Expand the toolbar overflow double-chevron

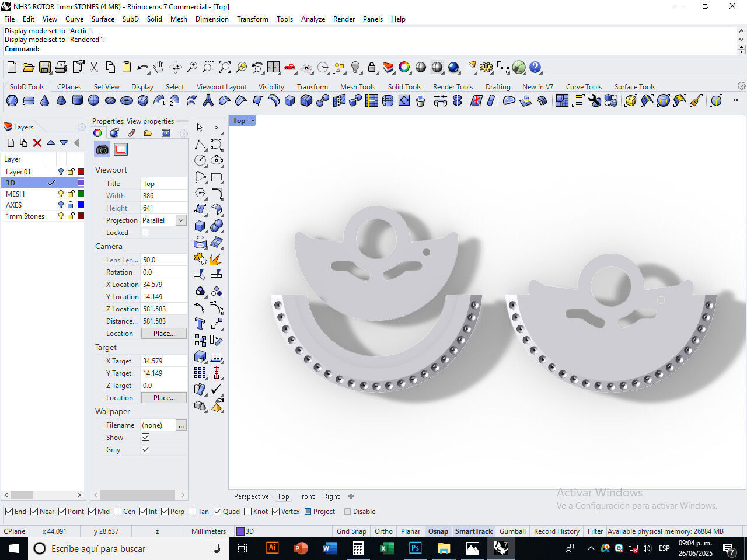(x=735, y=100)
